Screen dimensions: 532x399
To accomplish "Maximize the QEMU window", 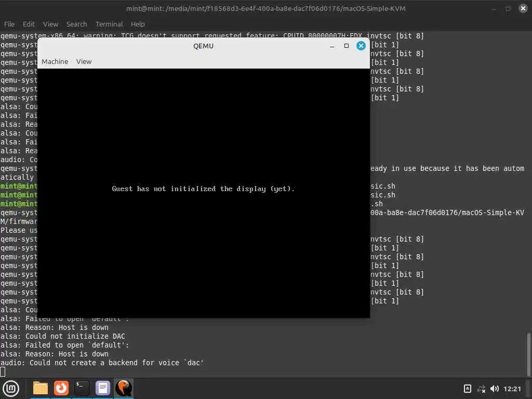I will click(347, 46).
